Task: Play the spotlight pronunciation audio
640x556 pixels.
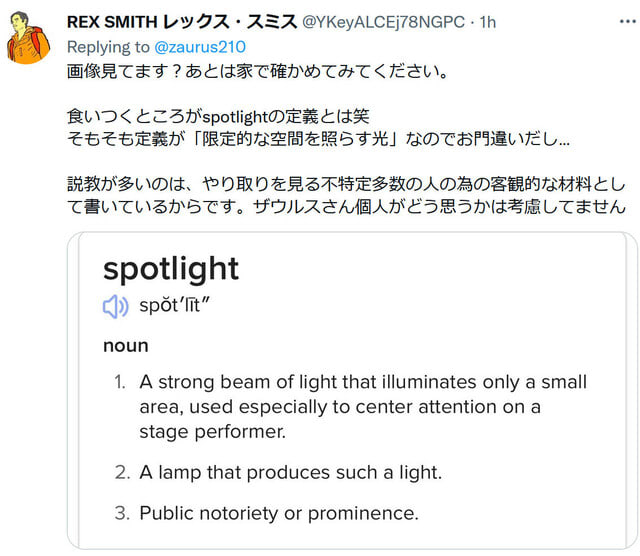Action: (116, 306)
